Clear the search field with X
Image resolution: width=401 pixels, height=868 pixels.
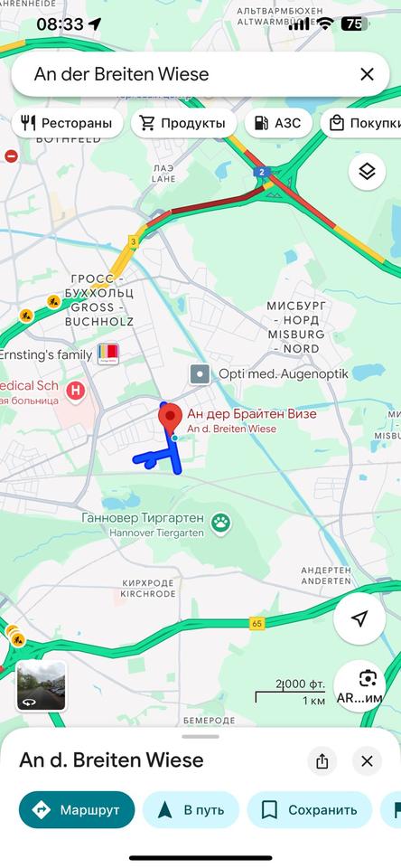pyautogui.click(x=367, y=74)
